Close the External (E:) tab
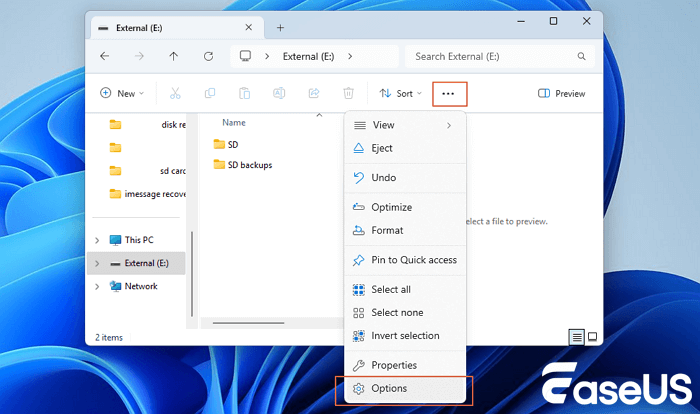700x414 pixels. (249, 28)
